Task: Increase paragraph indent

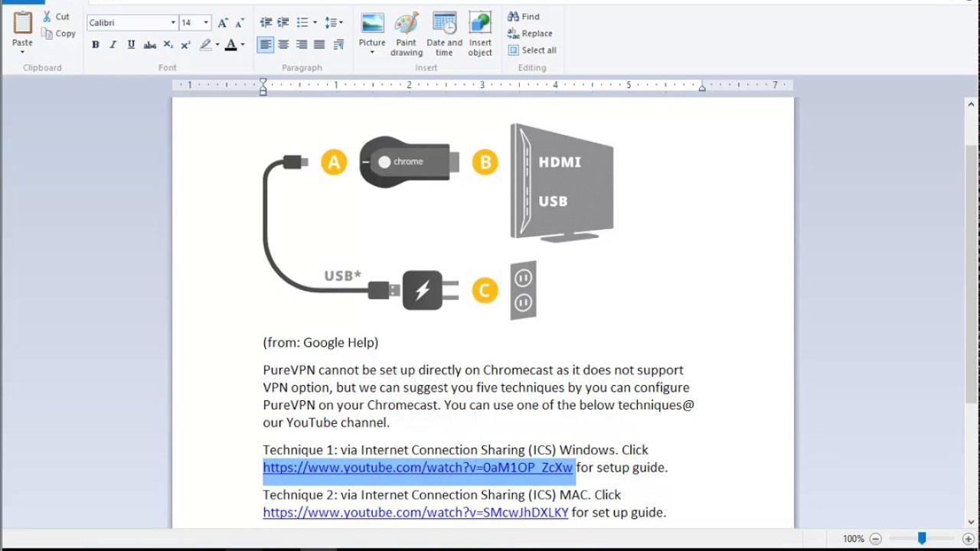Action: tap(283, 23)
